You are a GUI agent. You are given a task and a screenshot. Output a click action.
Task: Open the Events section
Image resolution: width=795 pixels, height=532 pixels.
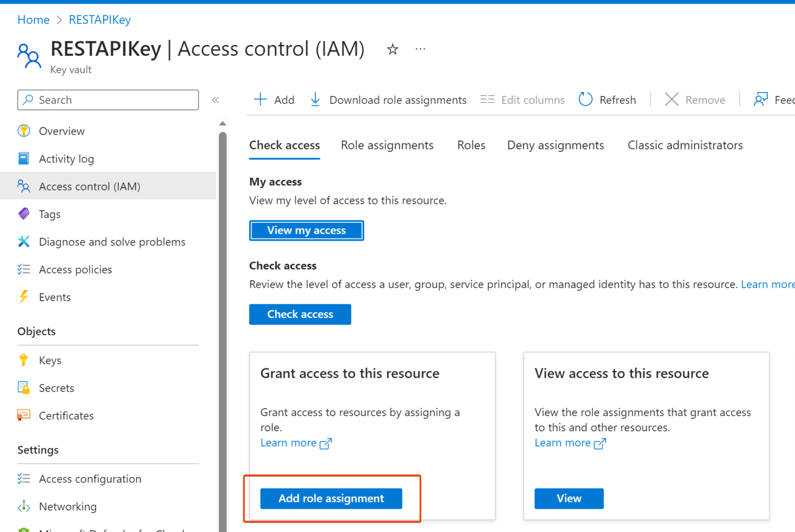tap(55, 297)
